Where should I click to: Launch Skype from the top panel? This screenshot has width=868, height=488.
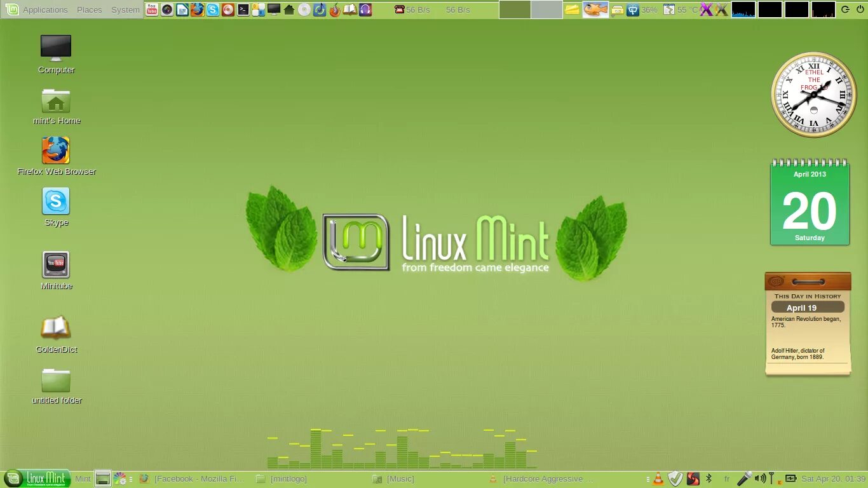(213, 10)
